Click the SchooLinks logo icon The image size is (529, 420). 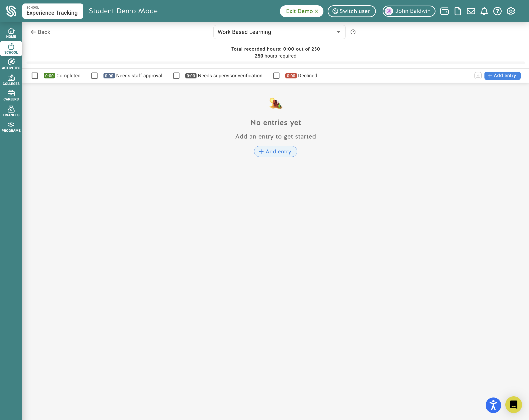(x=11, y=11)
